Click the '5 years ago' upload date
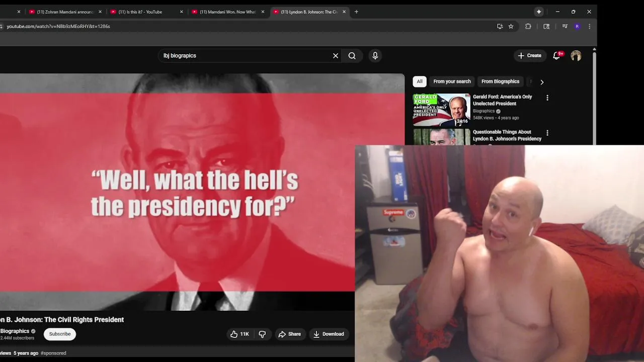The width and height of the screenshot is (644, 362). click(26, 353)
